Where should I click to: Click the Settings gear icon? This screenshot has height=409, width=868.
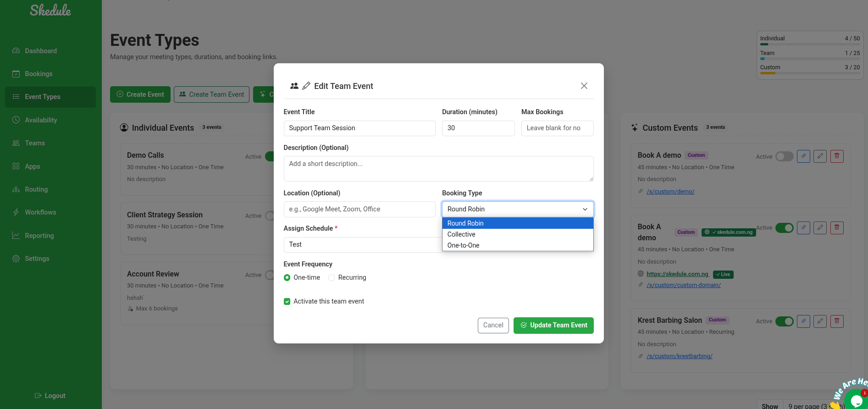pyautogui.click(x=16, y=259)
